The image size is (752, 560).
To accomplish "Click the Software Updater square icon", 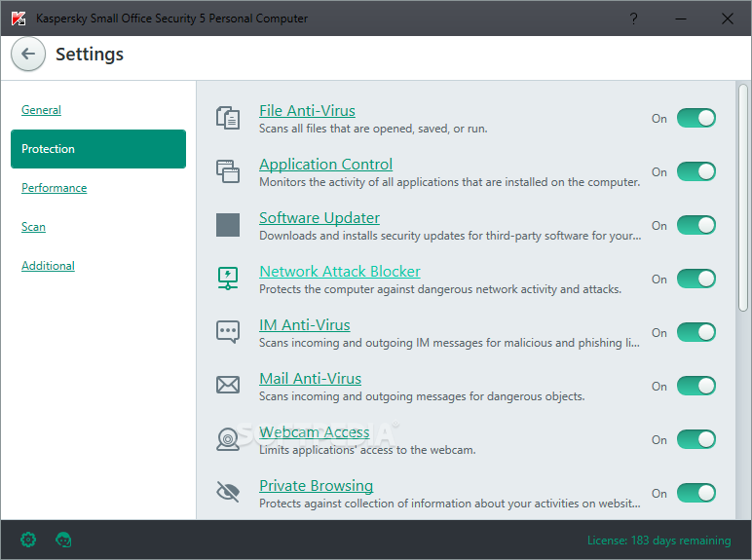I will [228, 225].
